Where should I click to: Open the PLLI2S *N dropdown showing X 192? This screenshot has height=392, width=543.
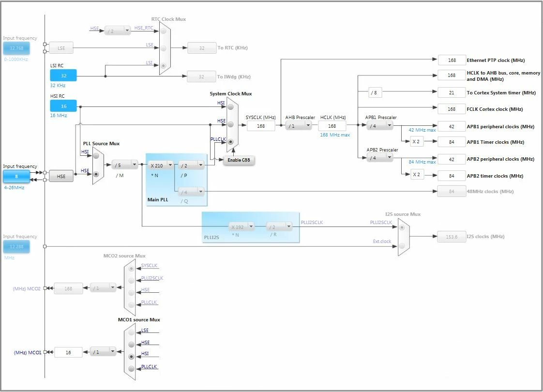241,227
